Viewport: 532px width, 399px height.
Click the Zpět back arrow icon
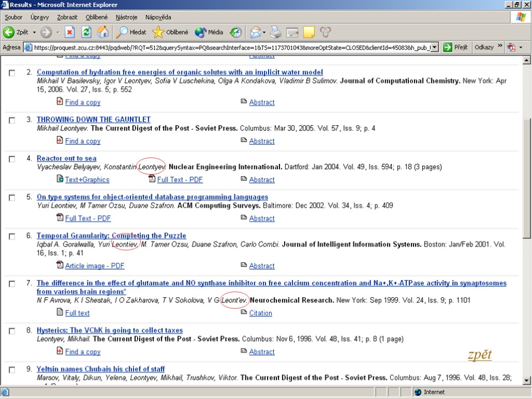(8, 32)
